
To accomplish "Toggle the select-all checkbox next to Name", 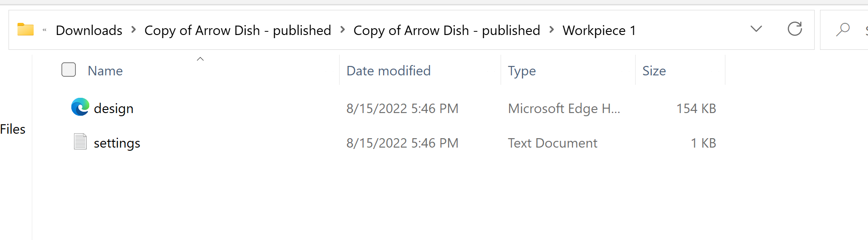I will coord(69,70).
